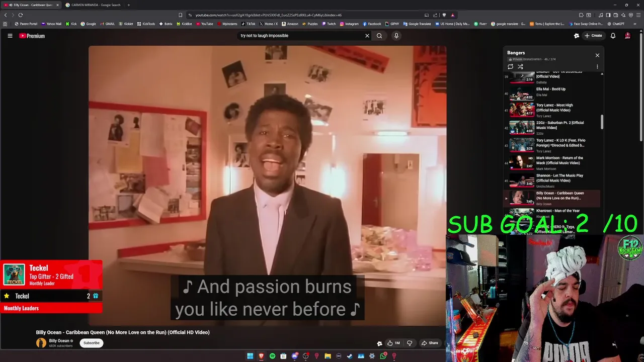This screenshot has width=644, height=362.
Task: Start voice search with microphone
Action: point(396,36)
